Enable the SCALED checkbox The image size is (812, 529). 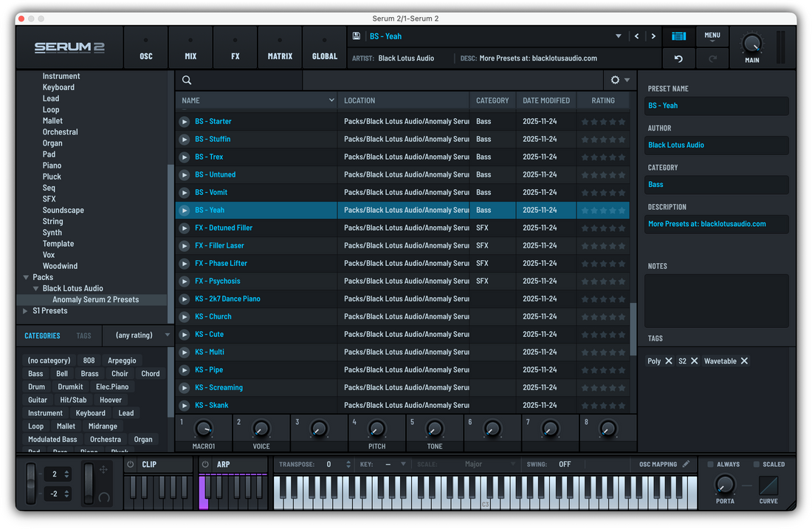(755, 464)
